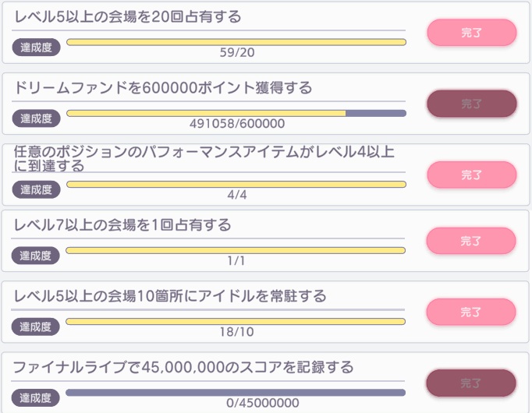Click the 達成度 badge beside 1/1
The height and width of the screenshot is (413, 532).
click(x=36, y=255)
